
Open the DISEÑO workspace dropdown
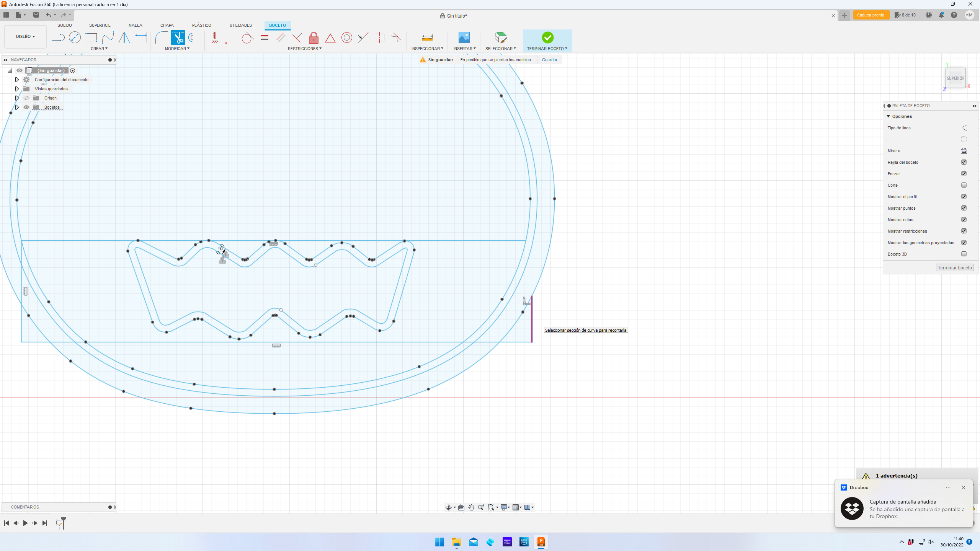[25, 37]
